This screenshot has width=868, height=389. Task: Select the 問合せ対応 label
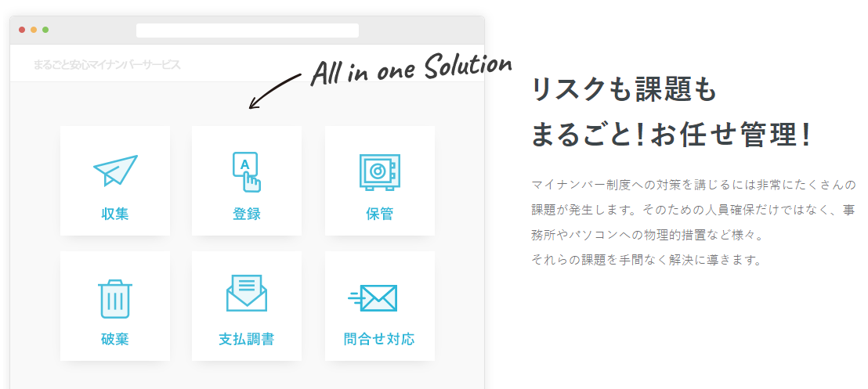coord(379,339)
